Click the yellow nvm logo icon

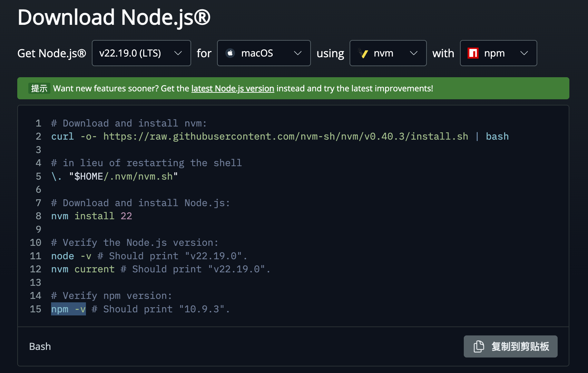point(363,53)
